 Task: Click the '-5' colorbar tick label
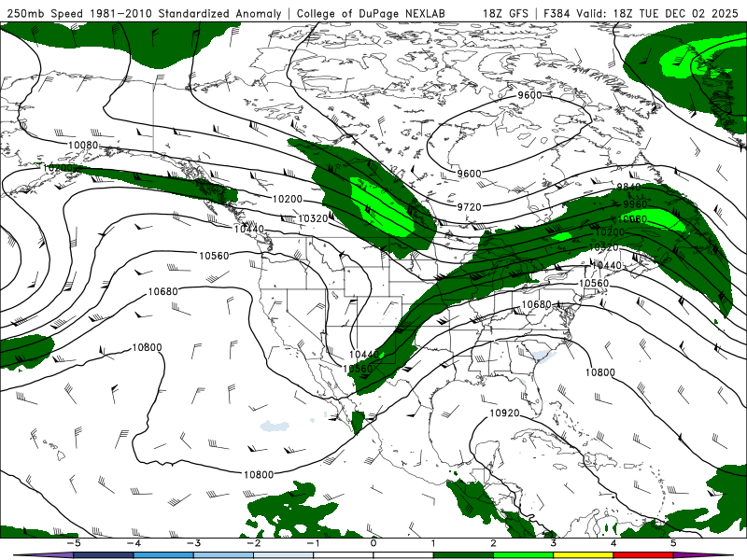click(x=73, y=543)
